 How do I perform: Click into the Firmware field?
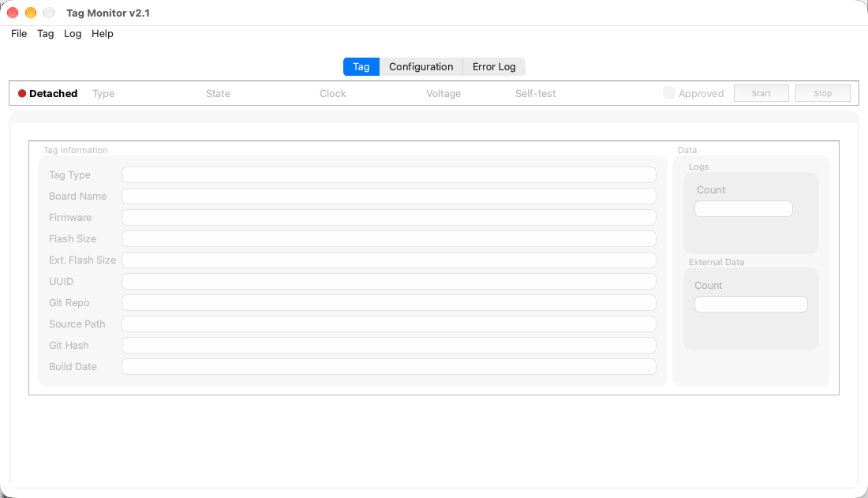coord(388,218)
